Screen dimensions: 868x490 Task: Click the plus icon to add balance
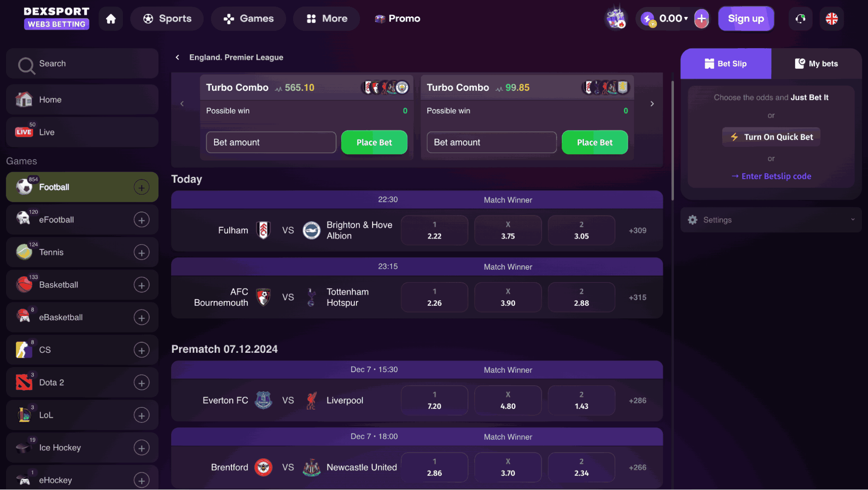tap(701, 19)
